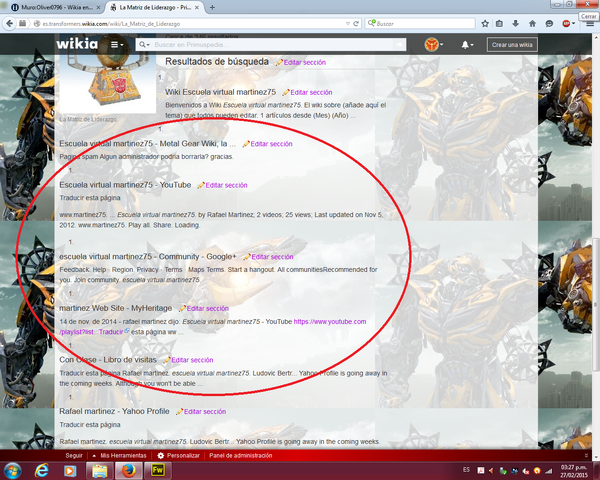
Task: Open the search scope dropdown by the magnifier
Action: click(x=144, y=45)
